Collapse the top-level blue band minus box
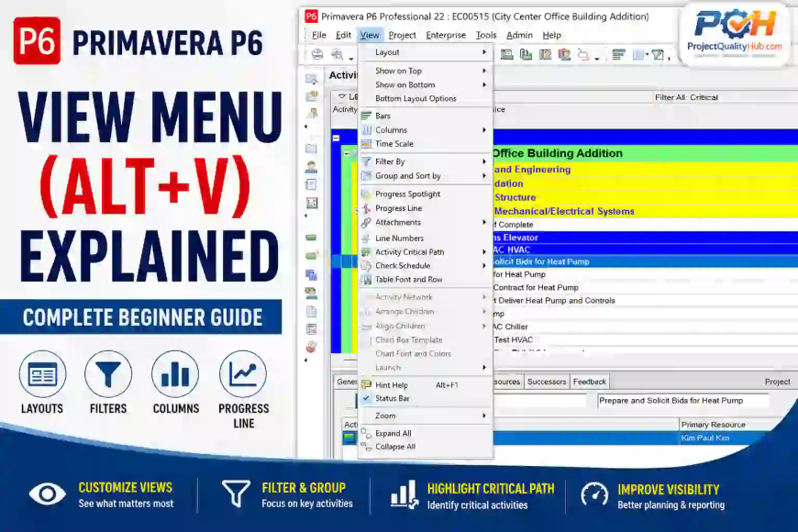The image size is (798, 532). coord(336,138)
